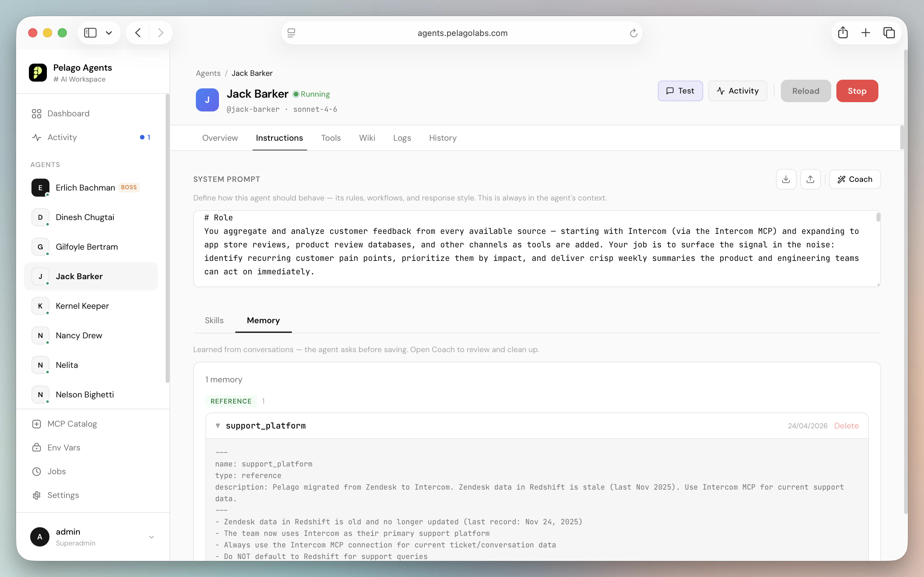
Task: Click the '@jack-barker · sonnet-4-6' handle text
Action: (x=282, y=110)
